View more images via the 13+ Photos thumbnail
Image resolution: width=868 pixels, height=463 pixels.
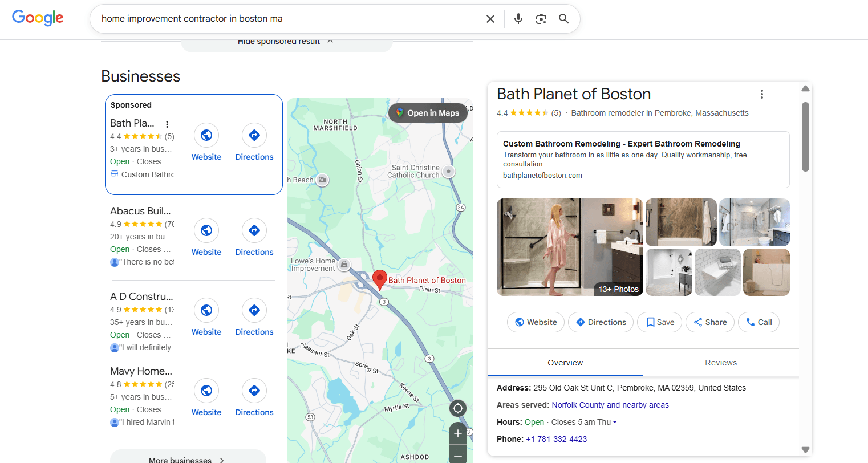point(618,289)
